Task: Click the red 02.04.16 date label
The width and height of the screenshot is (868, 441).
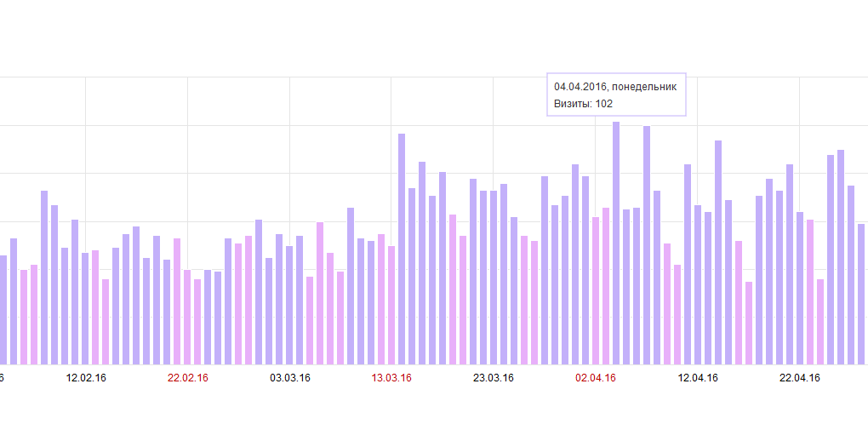Action: click(596, 378)
